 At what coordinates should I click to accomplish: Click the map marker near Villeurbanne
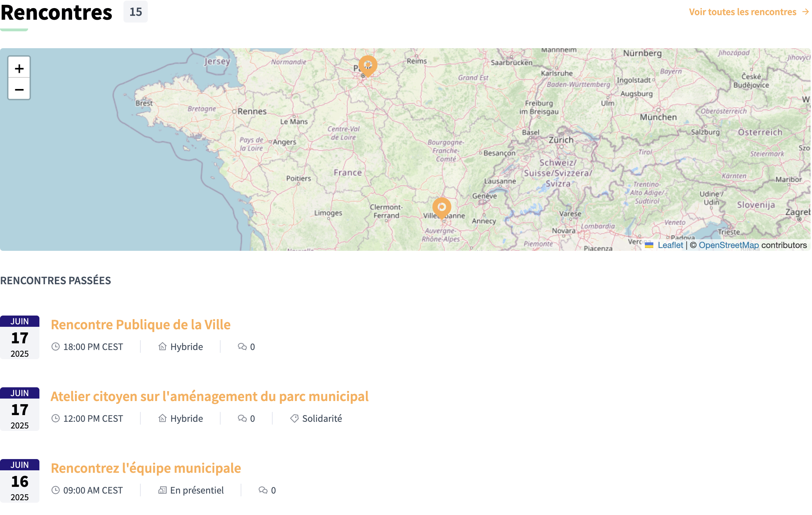pyautogui.click(x=442, y=207)
